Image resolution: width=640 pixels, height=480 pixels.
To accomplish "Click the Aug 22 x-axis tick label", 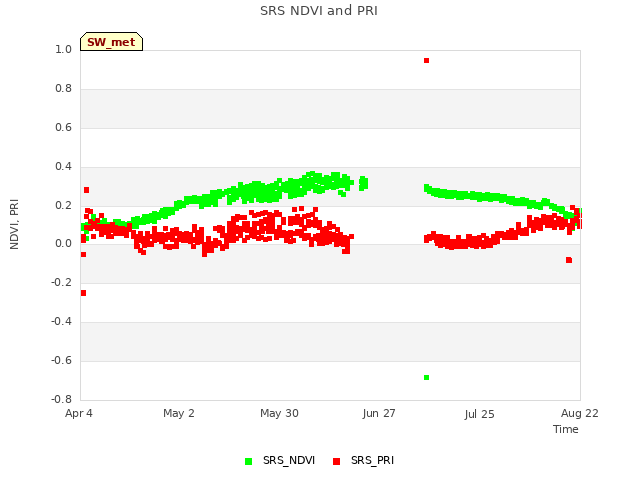I will [580, 413].
